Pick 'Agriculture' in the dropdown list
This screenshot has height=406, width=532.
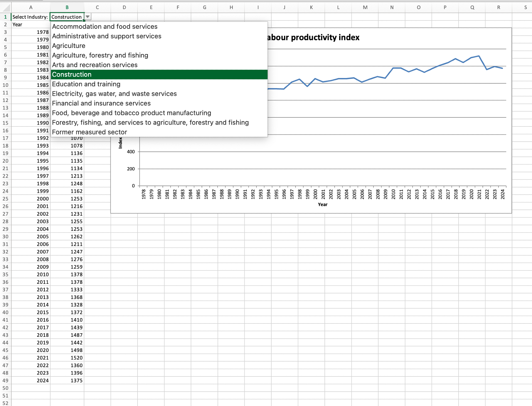tap(69, 46)
